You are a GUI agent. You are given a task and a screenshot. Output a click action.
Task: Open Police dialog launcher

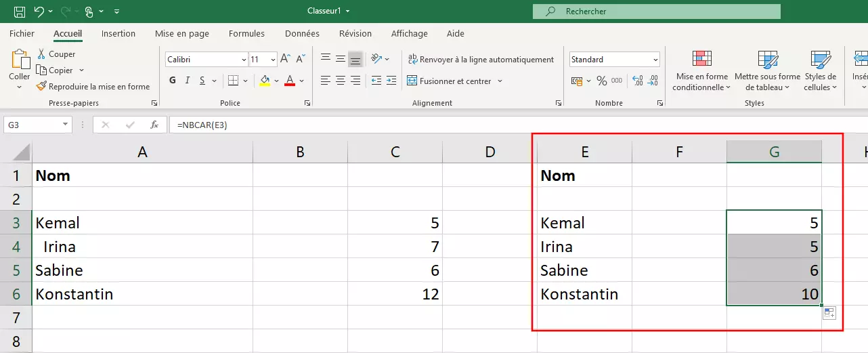tap(307, 103)
